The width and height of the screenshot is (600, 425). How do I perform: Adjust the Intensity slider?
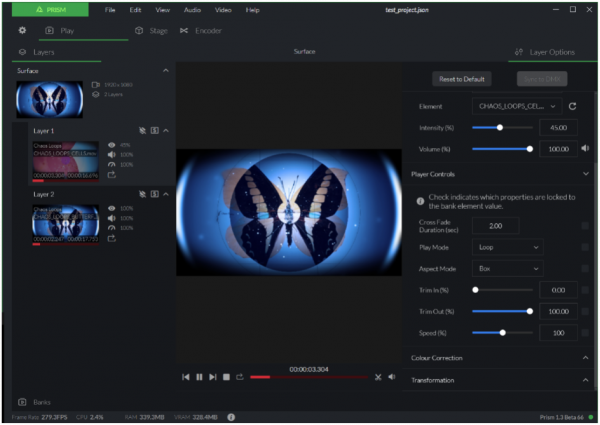[502, 128]
